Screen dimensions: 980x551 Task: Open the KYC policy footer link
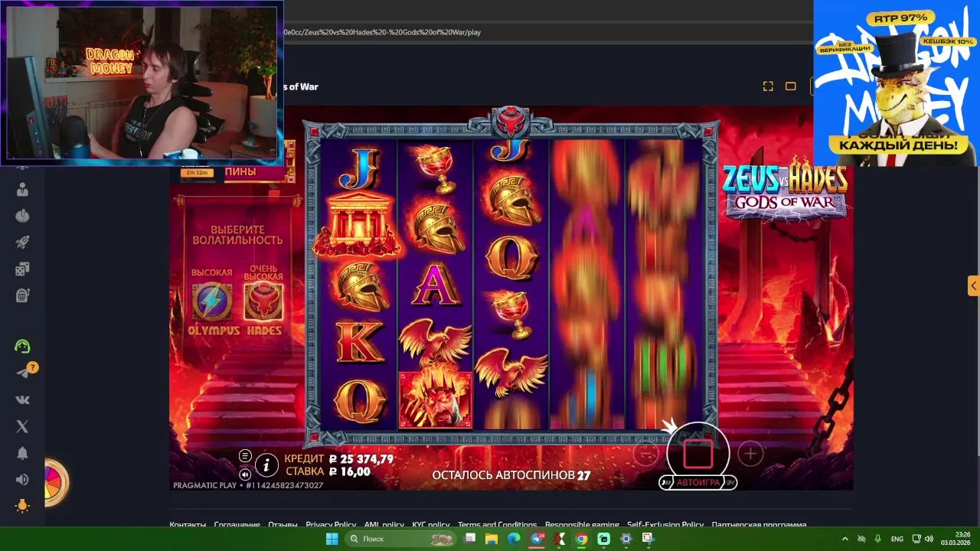click(x=430, y=525)
